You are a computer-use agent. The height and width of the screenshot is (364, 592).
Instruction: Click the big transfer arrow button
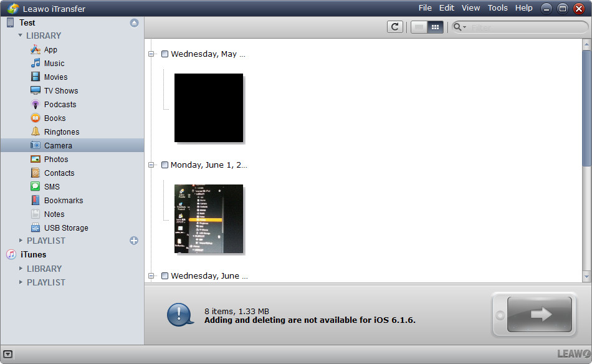pos(540,314)
